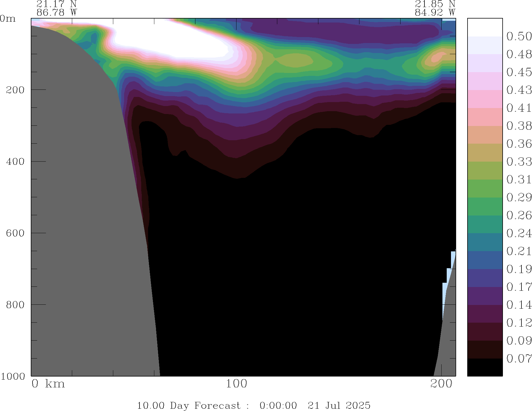Screen dimensions: 532x411
Task: Click the 0.07 colorbar value label
Action: pyautogui.click(x=519, y=359)
